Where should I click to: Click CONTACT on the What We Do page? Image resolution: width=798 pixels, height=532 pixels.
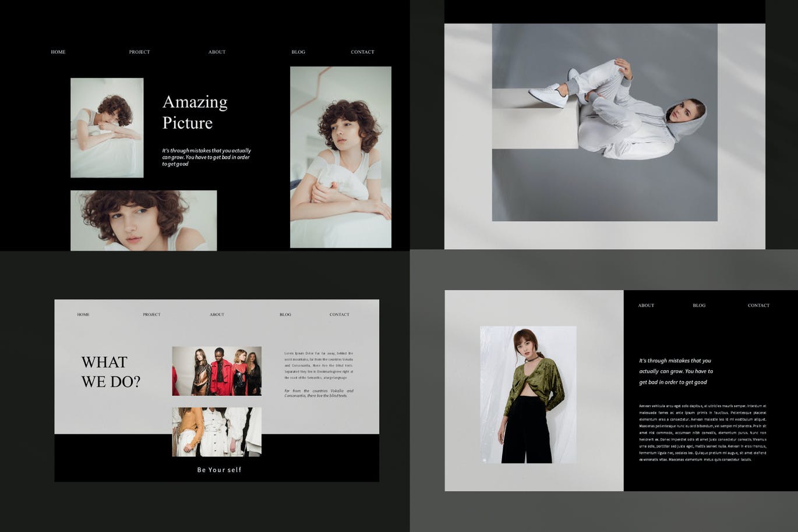[x=340, y=314]
